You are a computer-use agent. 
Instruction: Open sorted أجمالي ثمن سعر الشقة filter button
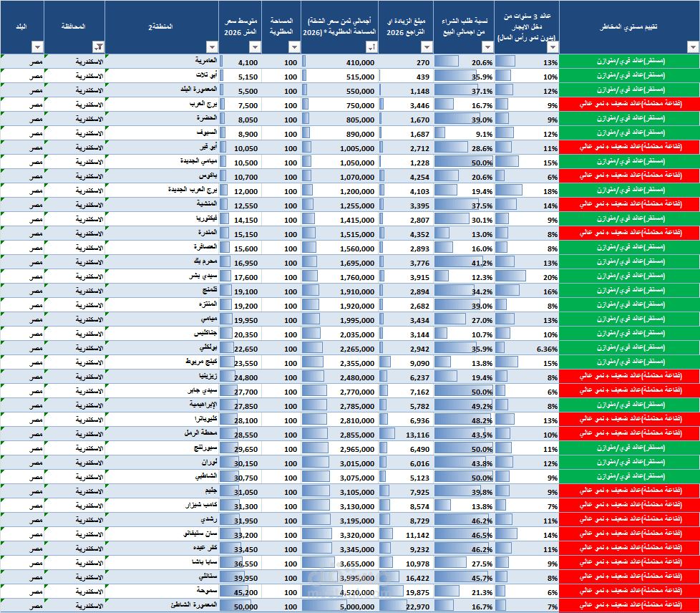(371, 47)
